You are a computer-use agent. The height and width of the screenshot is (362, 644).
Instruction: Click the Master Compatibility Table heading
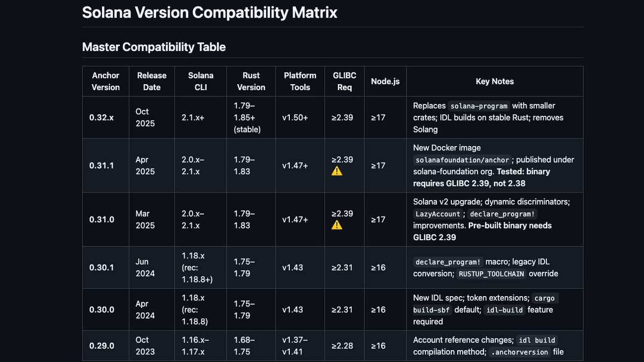[154, 47]
